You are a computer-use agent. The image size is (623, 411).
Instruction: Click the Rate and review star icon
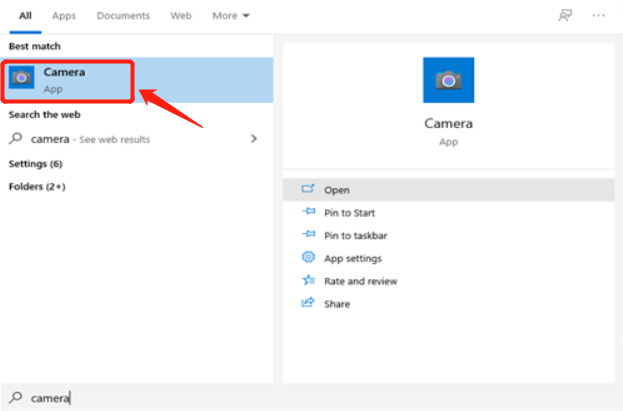[x=308, y=281]
